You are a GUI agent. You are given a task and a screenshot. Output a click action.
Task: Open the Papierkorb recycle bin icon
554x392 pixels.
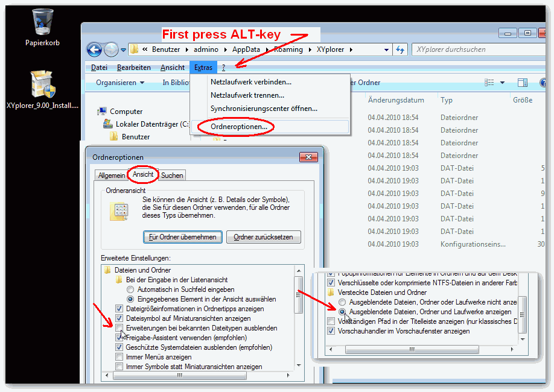(x=42, y=23)
